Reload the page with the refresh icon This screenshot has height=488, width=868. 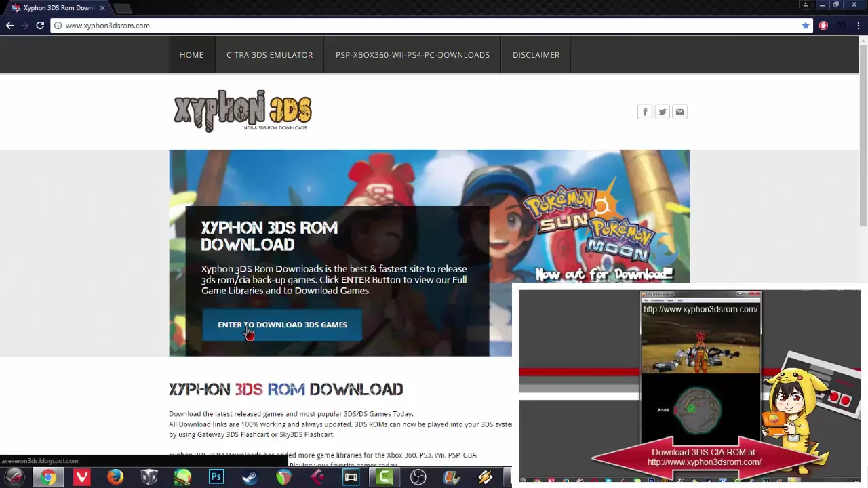click(x=40, y=26)
